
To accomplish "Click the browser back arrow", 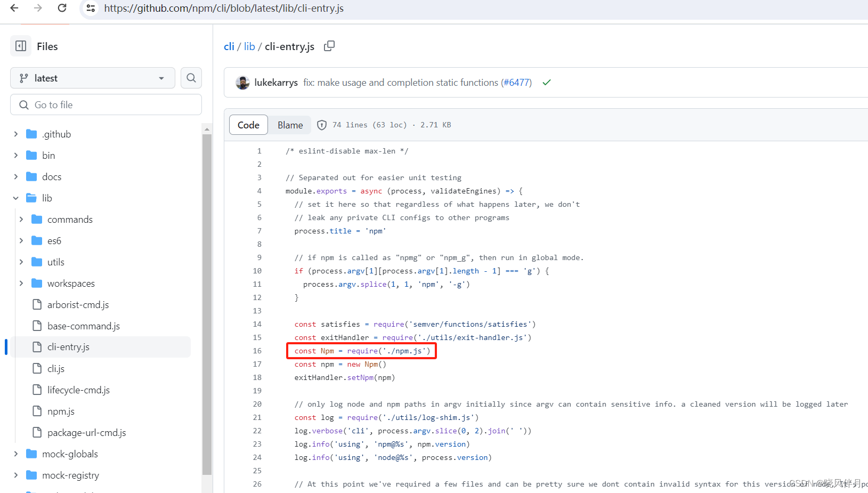I will point(14,8).
